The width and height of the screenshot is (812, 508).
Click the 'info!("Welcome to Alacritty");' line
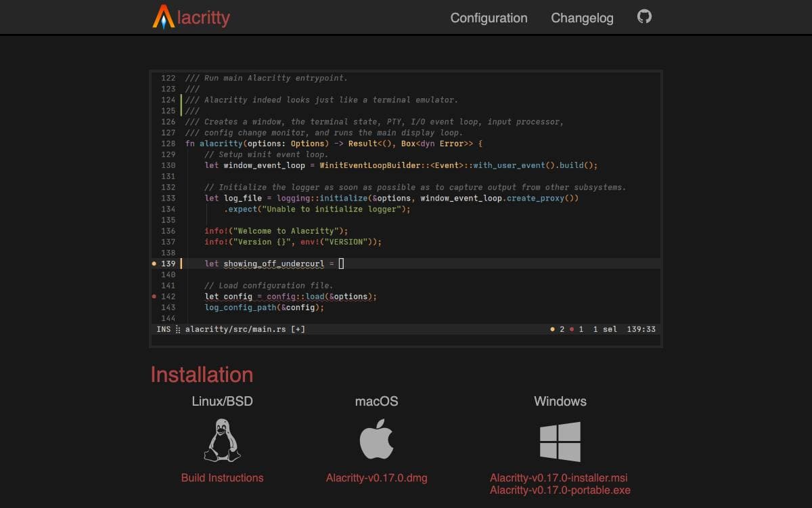[276, 231]
